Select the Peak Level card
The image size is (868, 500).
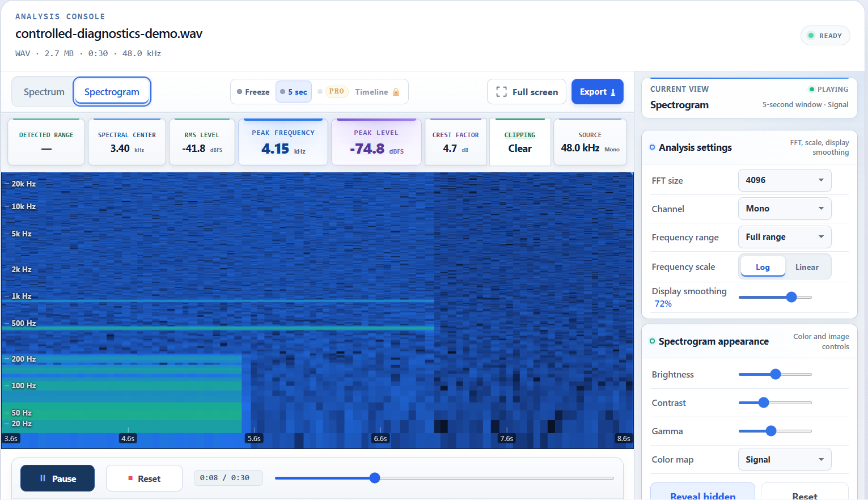tap(376, 142)
